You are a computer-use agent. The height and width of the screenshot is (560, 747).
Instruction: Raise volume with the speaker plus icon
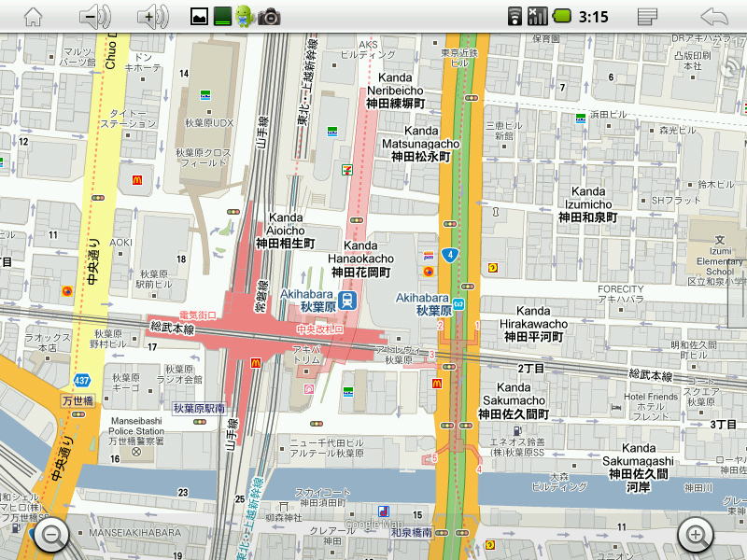point(153,17)
